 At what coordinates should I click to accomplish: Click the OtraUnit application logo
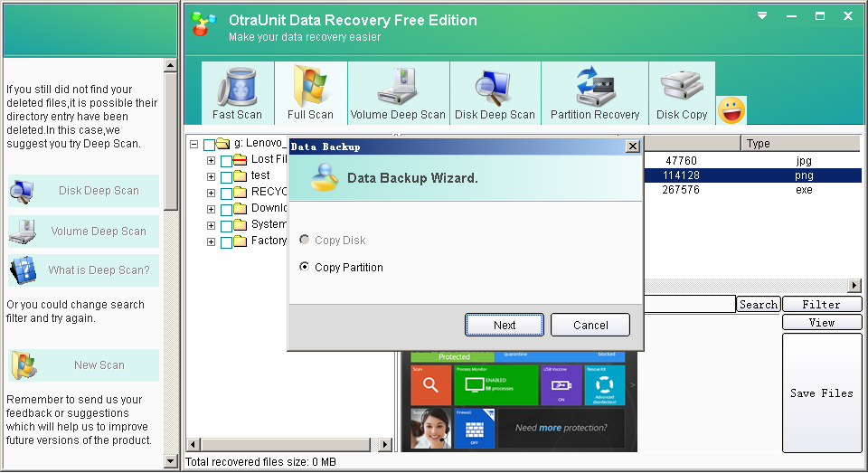(x=203, y=24)
